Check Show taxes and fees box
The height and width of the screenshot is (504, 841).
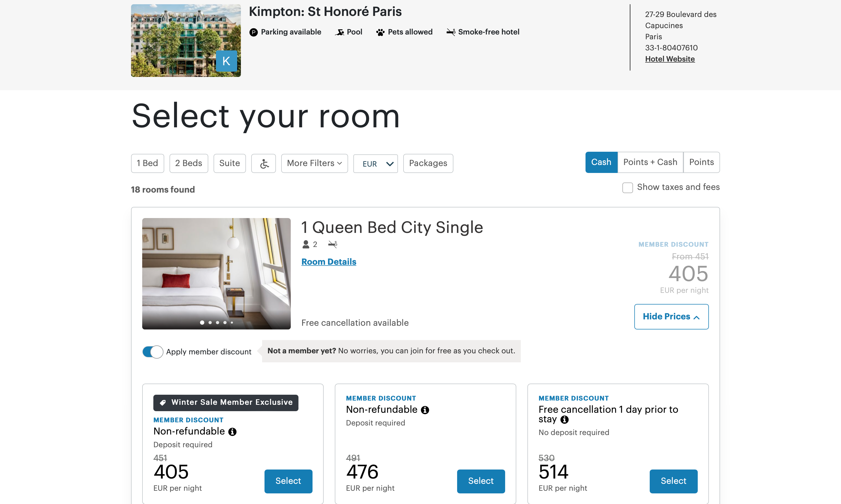tap(627, 188)
